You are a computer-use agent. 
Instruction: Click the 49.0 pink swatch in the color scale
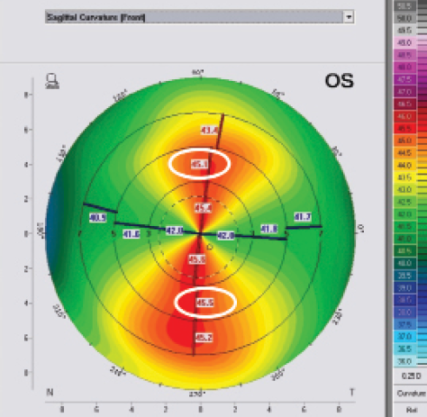coord(405,43)
